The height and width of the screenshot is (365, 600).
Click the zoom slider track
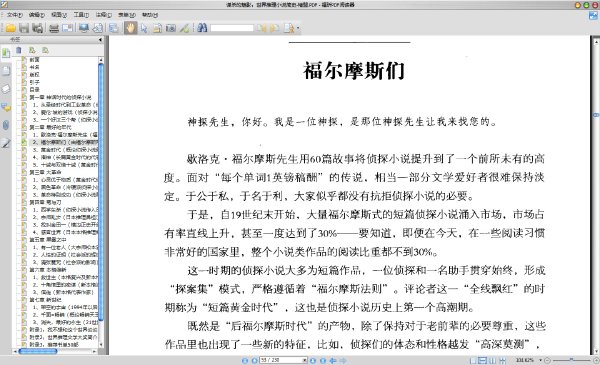(572, 360)
